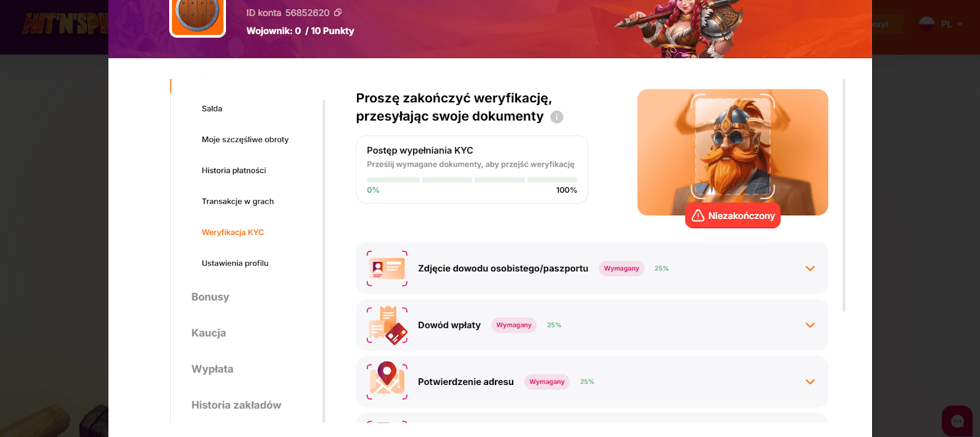The height and width of the screenshot is (437, 980).
Task: Open the live chat bubble icon
Action: click(x=957, y=421)
